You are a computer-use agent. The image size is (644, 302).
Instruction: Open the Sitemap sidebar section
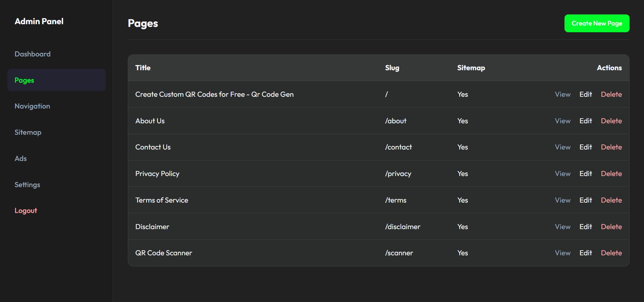coord(28,132)
